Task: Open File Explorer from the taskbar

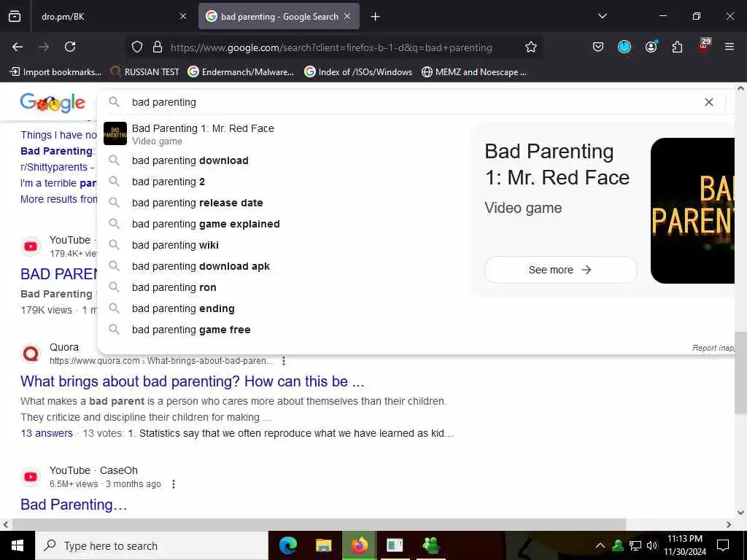Action: click(x=323, y=545)
